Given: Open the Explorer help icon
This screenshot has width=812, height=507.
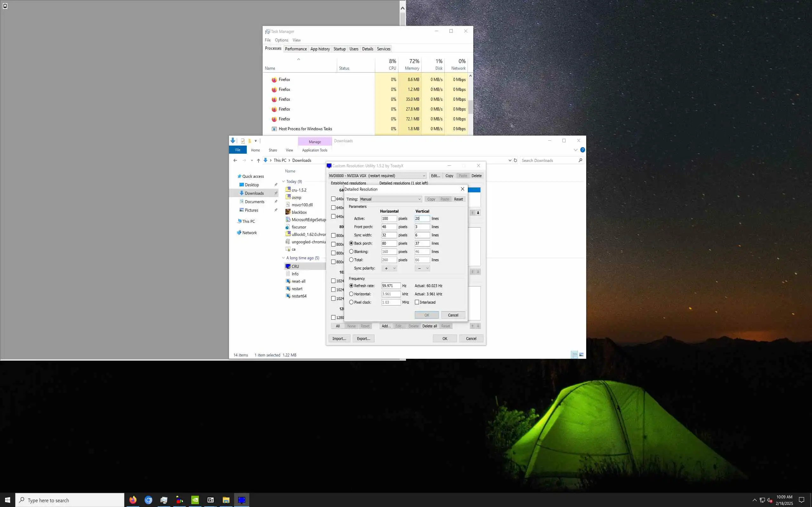Looking at the screenshot, I should click(x=582, y=150).
